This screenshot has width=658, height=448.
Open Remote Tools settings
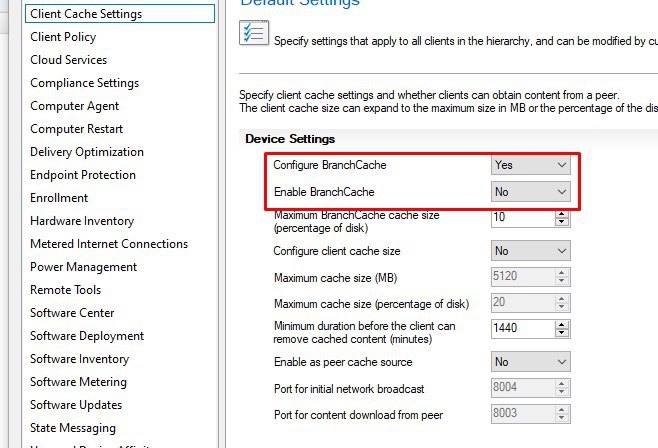click(x=65, y=290)
